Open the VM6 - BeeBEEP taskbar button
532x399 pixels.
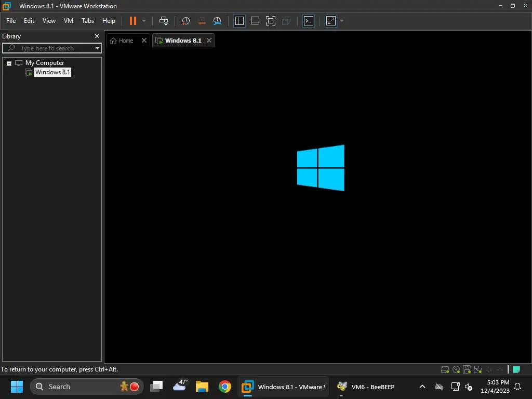pos(365,387)
